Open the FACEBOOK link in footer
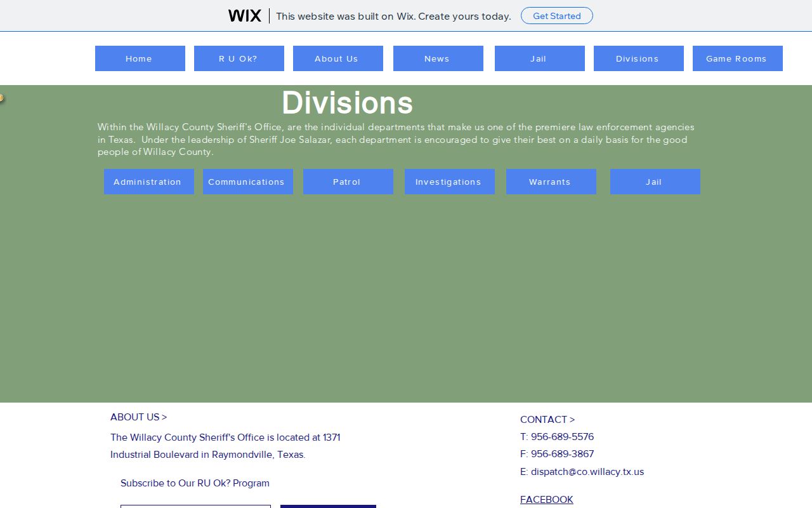The image size is (812, 508). click(x=547, y=500)
